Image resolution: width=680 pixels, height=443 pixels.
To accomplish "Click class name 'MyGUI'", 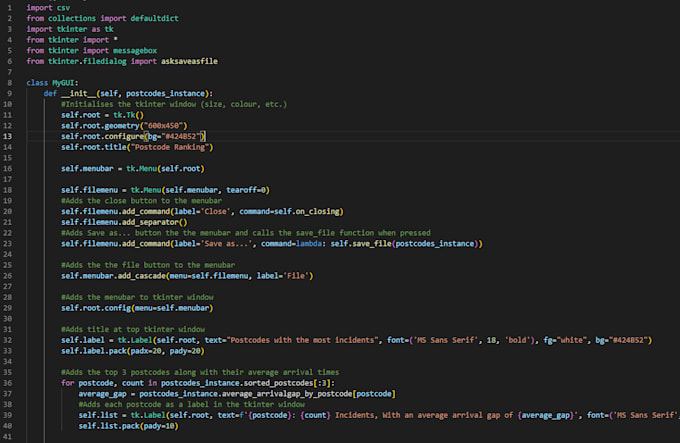I will pyautogui.click(x=63, y=83).
